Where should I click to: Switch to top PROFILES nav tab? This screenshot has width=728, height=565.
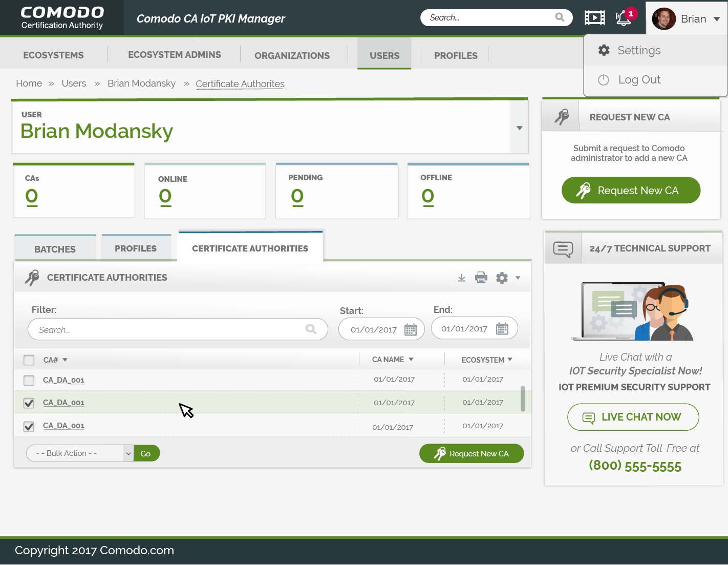[456, 56]
